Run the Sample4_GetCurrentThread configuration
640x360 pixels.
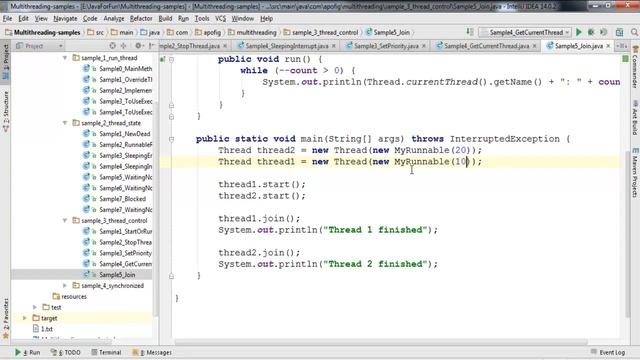[x=578, y=32]
